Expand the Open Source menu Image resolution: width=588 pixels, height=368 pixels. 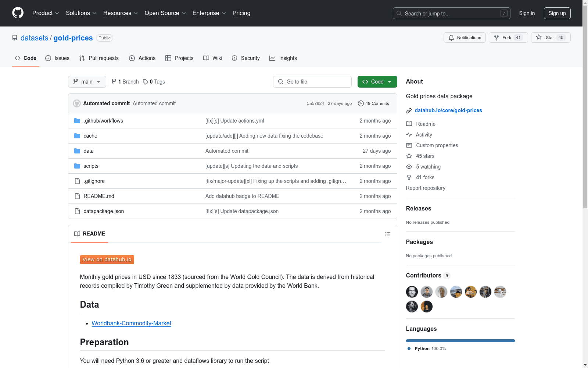tap(165, 13)
